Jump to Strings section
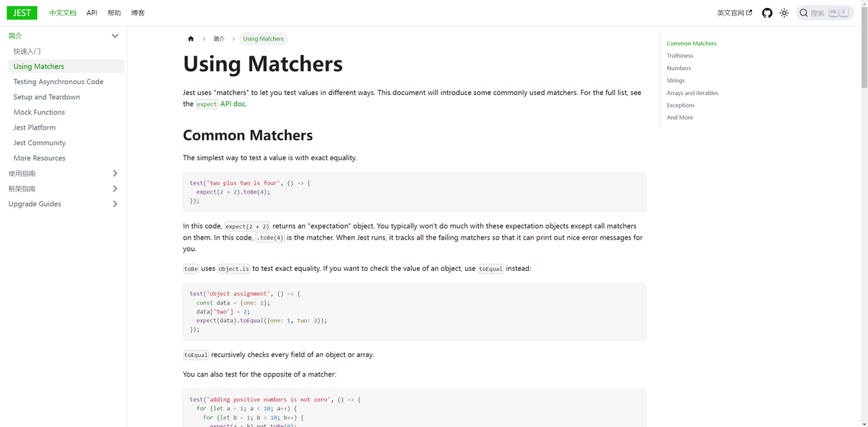Viewport: 868px width, 427px height. coord(675,81)
